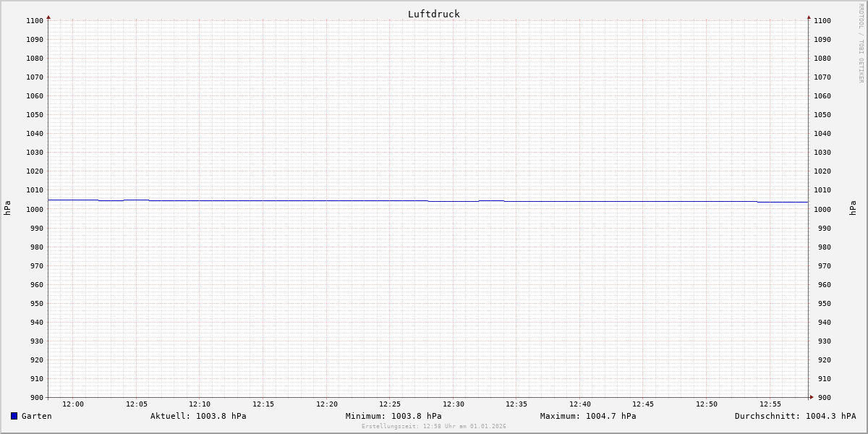Click the 12:00 time axis label
Screen dimensions: 868x434
coord(73,404)
